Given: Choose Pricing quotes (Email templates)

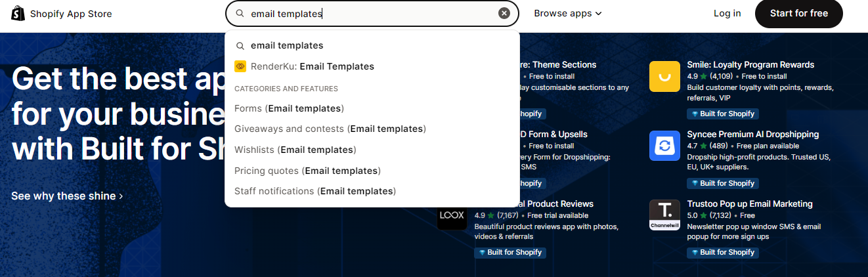Looking at the screenshot, I should pos(307,171).
